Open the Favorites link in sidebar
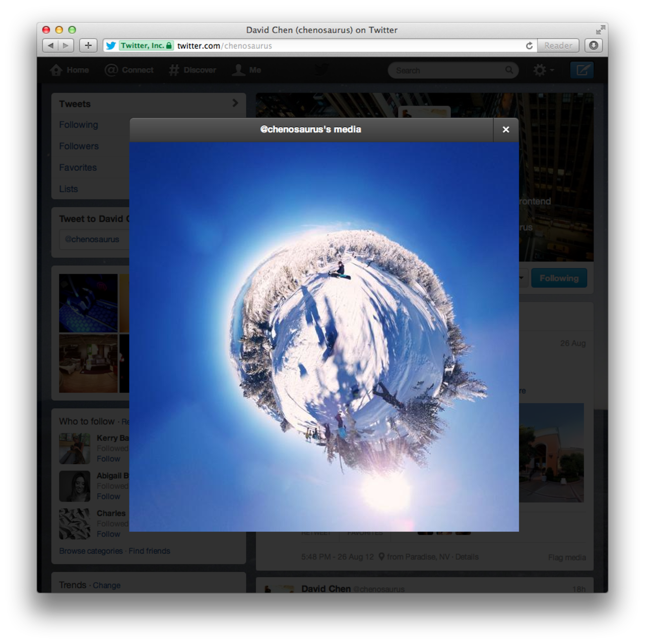The height and width of the screenshot is (644, 645). (x=78, y=168)
